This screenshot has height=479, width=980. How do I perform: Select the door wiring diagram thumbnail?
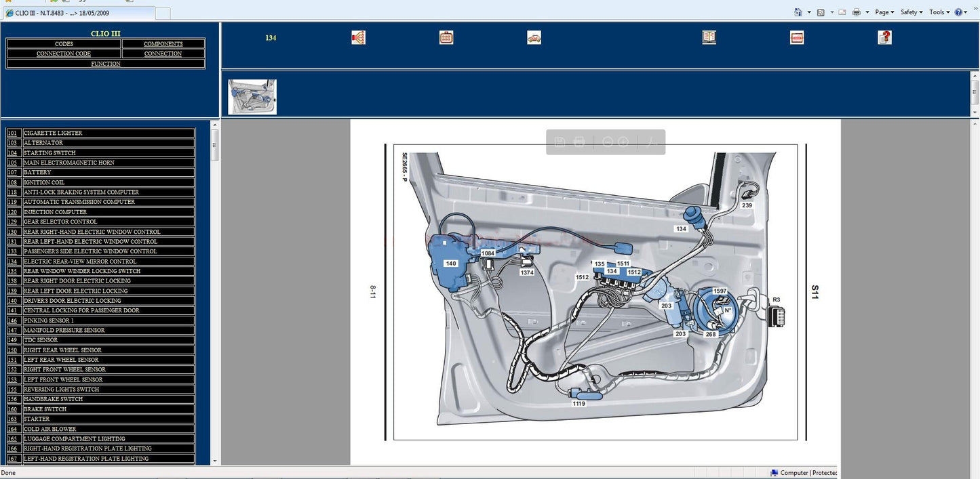click(x=252, y=97)
